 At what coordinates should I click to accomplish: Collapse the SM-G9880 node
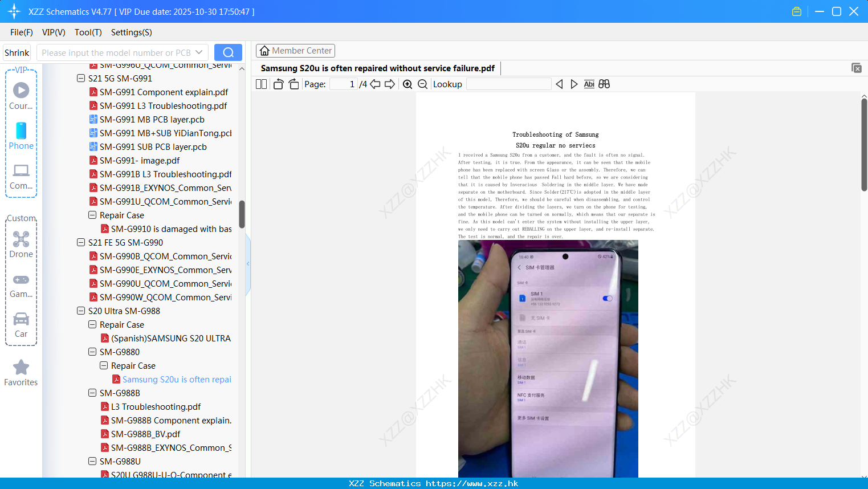[x=92, y=352]
